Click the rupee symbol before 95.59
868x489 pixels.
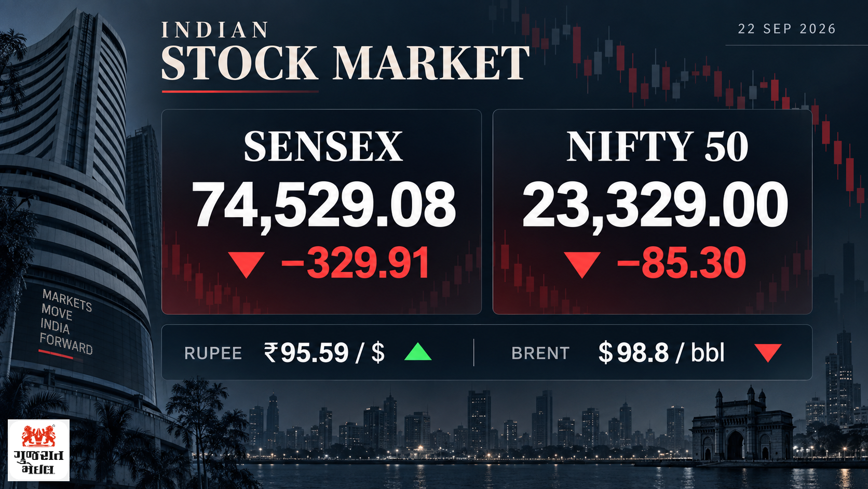(x=271, y=353)
